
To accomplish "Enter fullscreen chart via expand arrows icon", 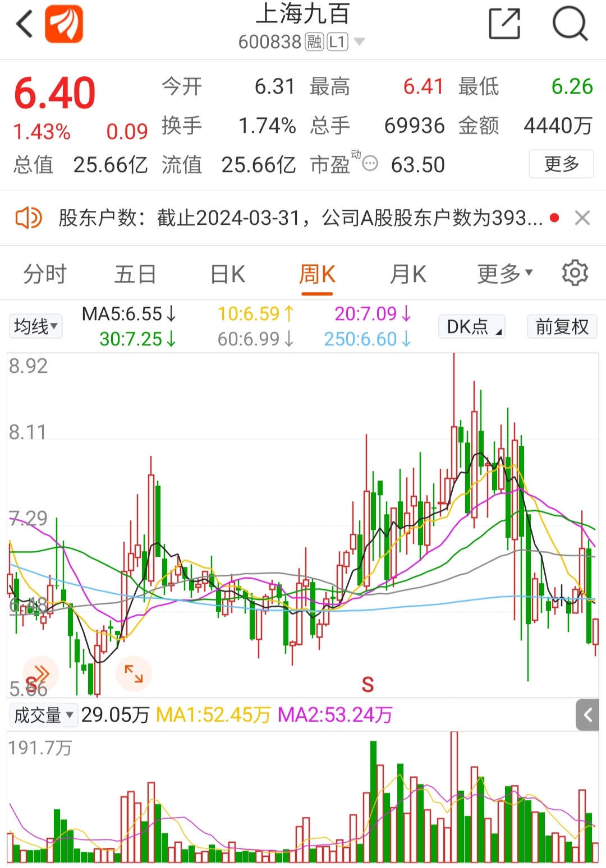I will click(x=134, y=673).
